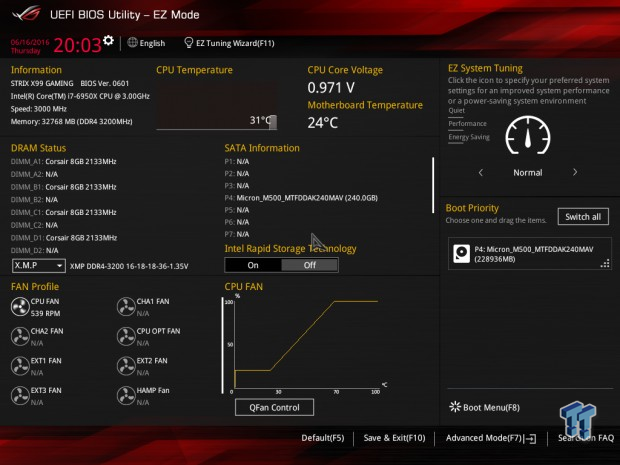Click the CPU temperature bar indicator
Viewport: 620px width, 465px height.
coord(273,122)
